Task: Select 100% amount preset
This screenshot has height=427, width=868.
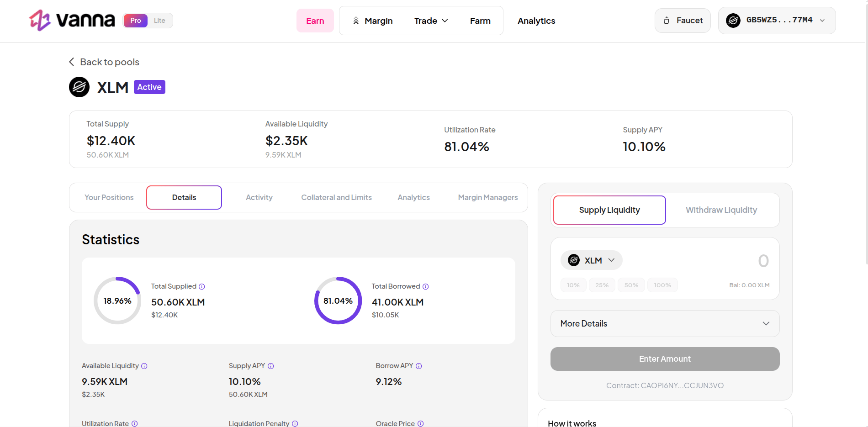Action: [662, 285]
